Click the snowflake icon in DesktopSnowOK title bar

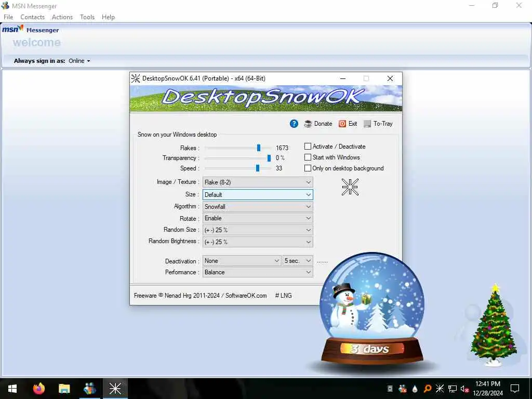click(x=136, y=78)
